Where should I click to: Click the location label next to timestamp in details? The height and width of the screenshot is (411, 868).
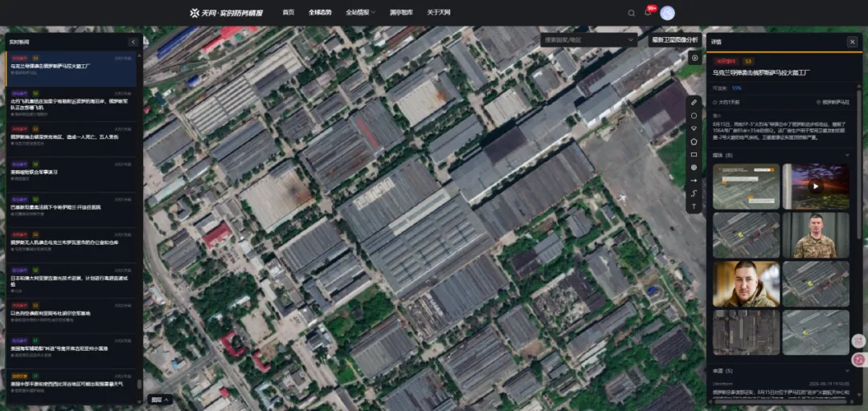coord(833,102)
